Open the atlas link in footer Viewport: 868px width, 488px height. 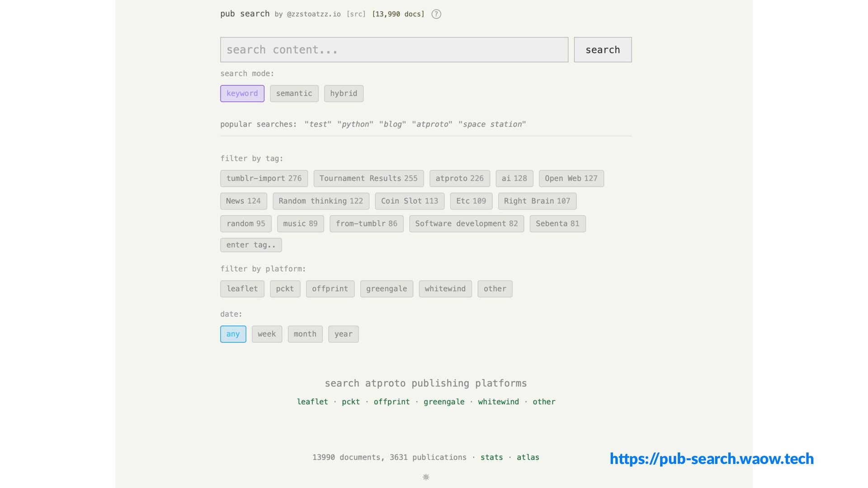pyautogui.click(x=528, y=457)
